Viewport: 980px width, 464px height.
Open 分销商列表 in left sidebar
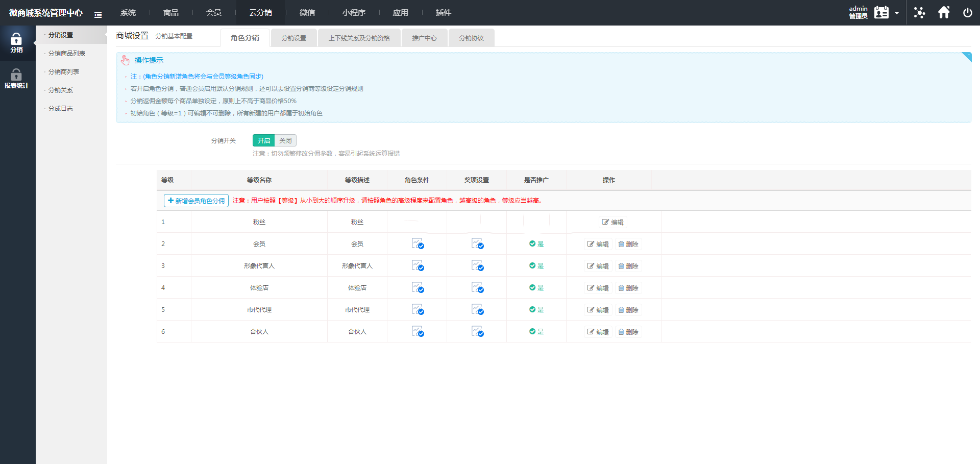click(x=64, y=72)
